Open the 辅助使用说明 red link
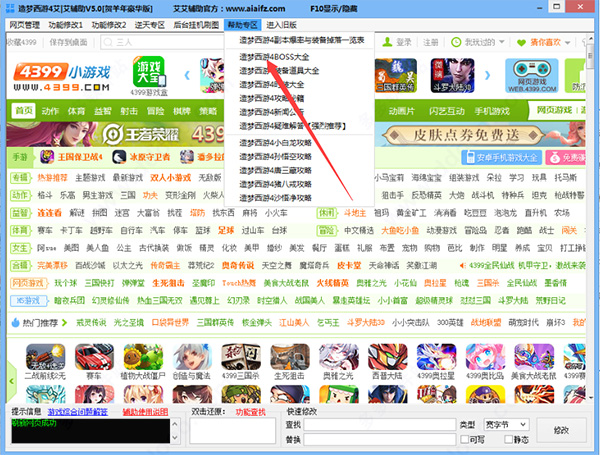 pyautogui.click(x=145, y=412)
